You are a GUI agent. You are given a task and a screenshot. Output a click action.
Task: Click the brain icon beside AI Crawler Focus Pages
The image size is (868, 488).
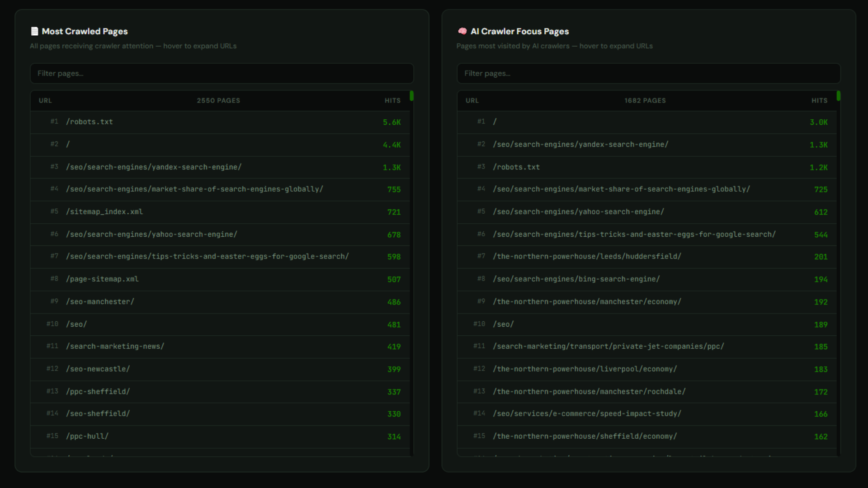[x=462, y=31]
